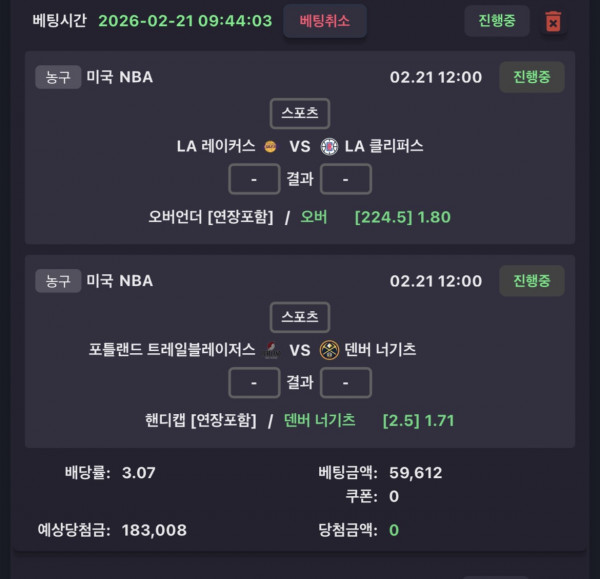Click 진행중 status button beside trash icon

[x=496, y=21]
